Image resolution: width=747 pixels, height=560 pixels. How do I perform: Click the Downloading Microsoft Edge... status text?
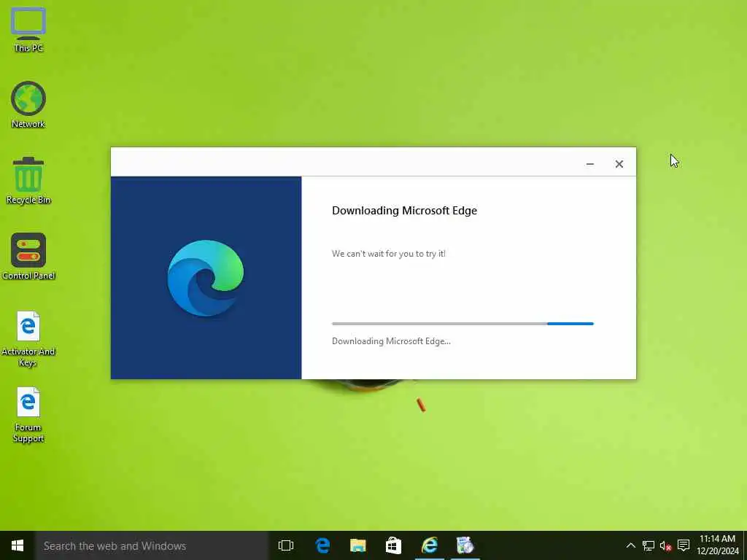[x=391, y=341]
